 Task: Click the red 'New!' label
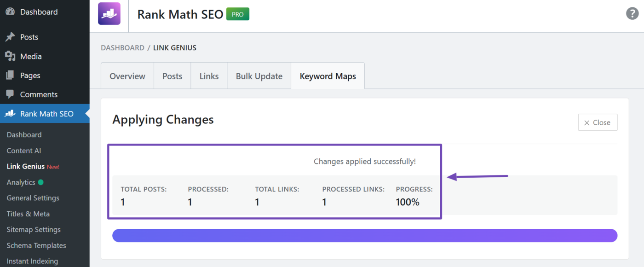[53, 167]
